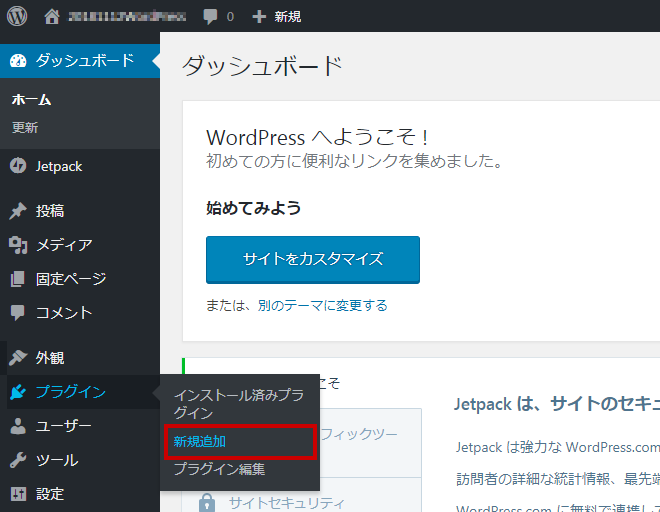Click the pin icon for 投稿
This screenshot has width=660, height=512.
(18, 211)
